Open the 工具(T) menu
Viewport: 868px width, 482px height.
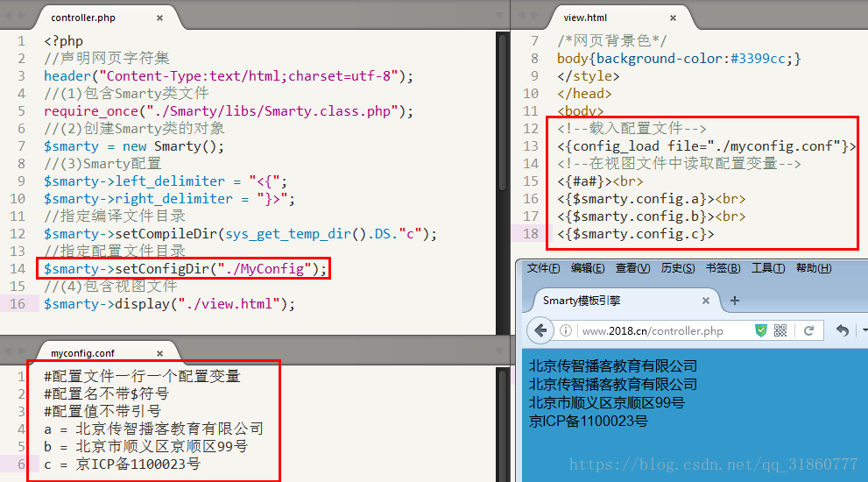(x=768, y=268)
